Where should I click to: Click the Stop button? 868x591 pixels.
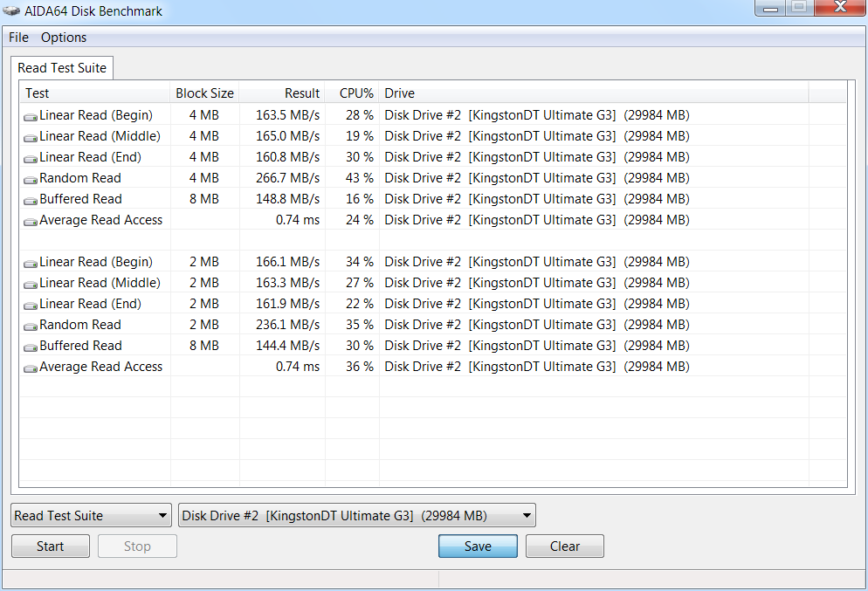pos(137,546)
